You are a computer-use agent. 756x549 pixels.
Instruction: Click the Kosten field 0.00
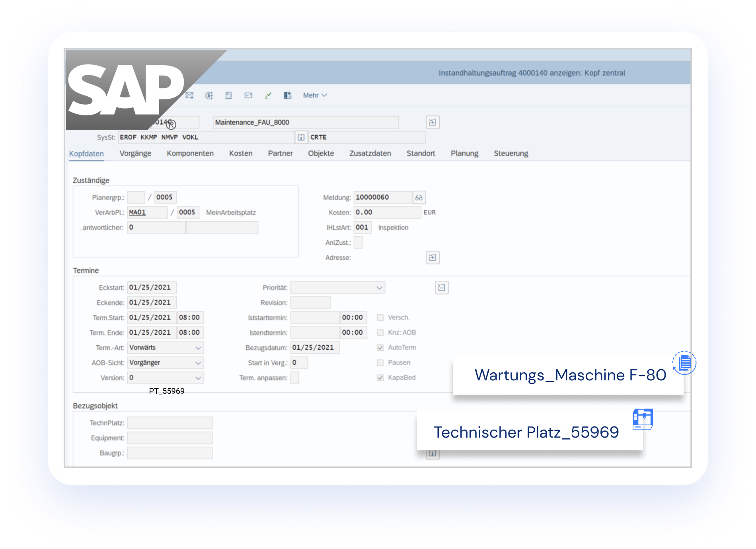387,212
